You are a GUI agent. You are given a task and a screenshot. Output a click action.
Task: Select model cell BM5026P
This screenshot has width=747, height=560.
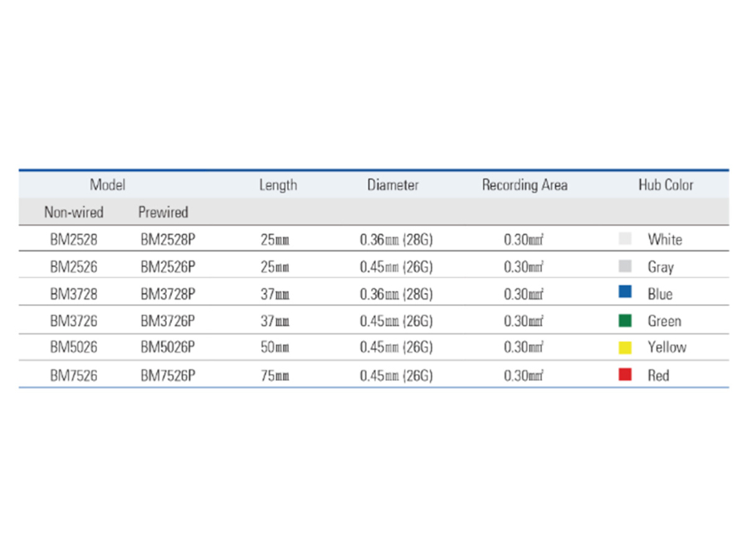[x=168, y=347]
